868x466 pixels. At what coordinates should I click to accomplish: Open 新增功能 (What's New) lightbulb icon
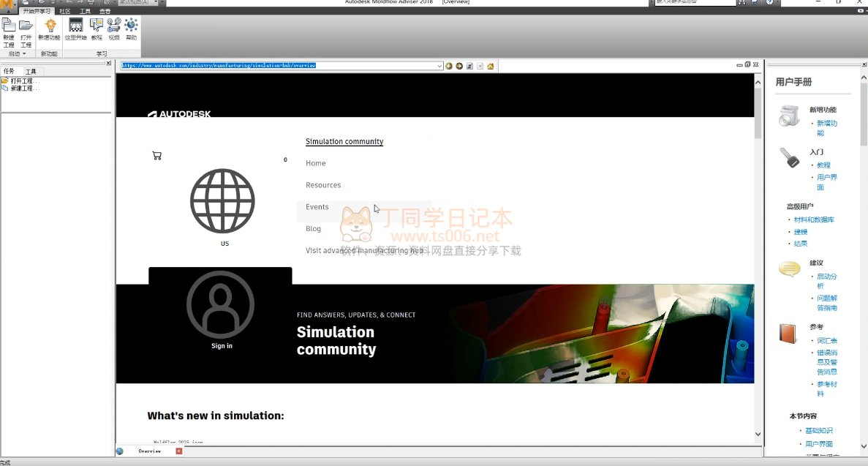click(x=50, y=29)
